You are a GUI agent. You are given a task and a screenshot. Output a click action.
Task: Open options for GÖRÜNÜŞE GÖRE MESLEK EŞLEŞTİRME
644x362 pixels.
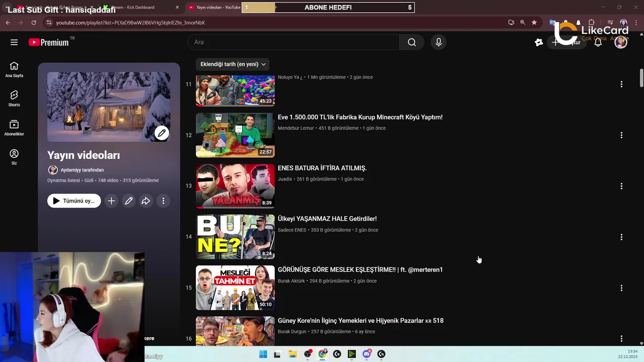tap(621, 288)
